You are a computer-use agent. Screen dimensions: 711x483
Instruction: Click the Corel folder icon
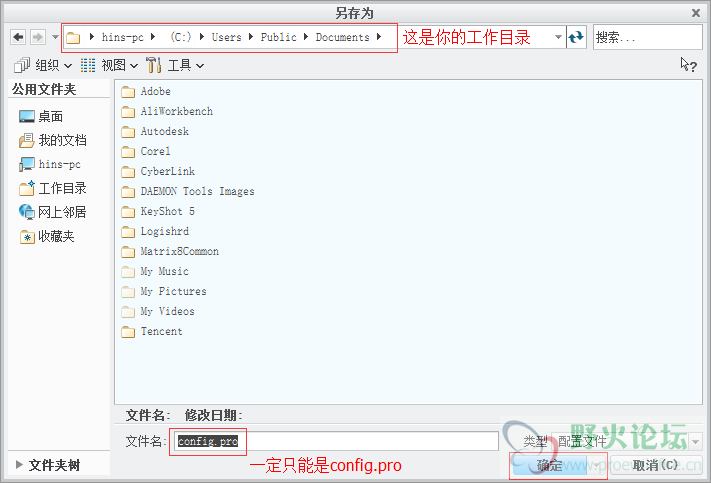tap(128, 152)
